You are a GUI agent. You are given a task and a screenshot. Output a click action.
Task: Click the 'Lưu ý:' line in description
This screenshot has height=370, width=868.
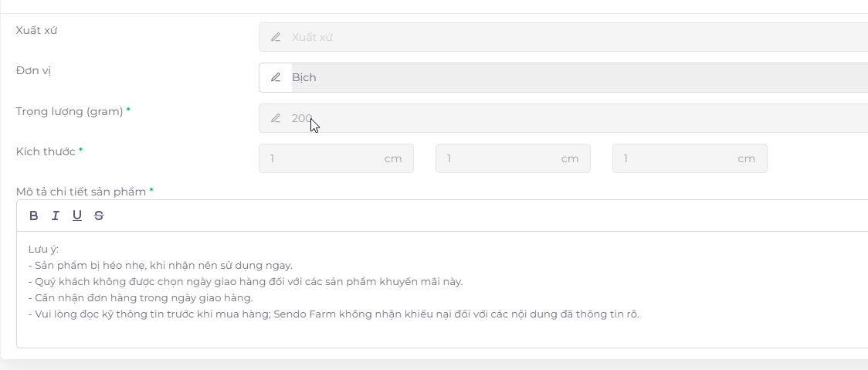[44, 249]
